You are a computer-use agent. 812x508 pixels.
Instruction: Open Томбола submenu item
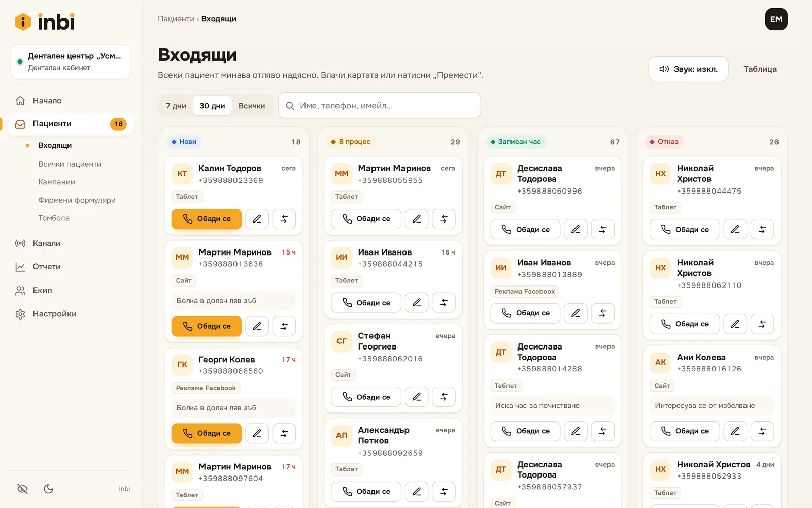tap(54, 218)
